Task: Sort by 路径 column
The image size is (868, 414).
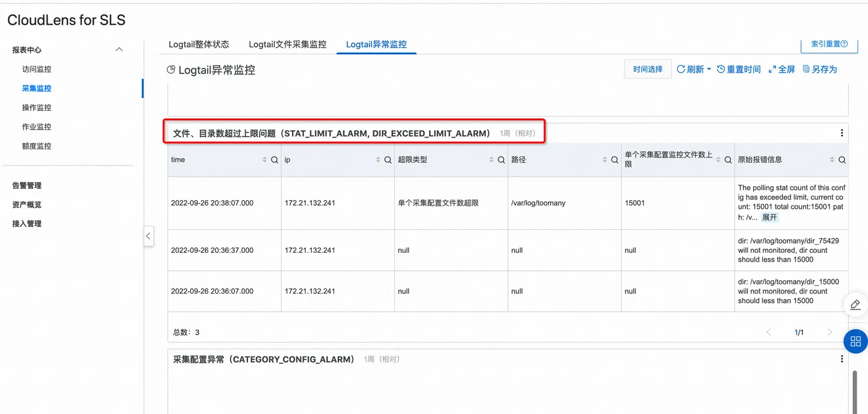Action: click(x=604, y=160)
